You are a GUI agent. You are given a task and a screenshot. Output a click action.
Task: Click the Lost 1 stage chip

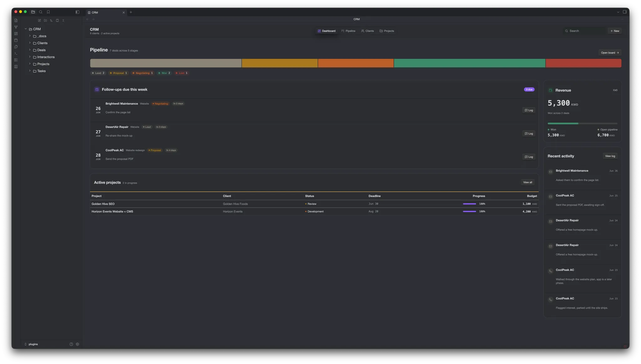tap(182, 73)
